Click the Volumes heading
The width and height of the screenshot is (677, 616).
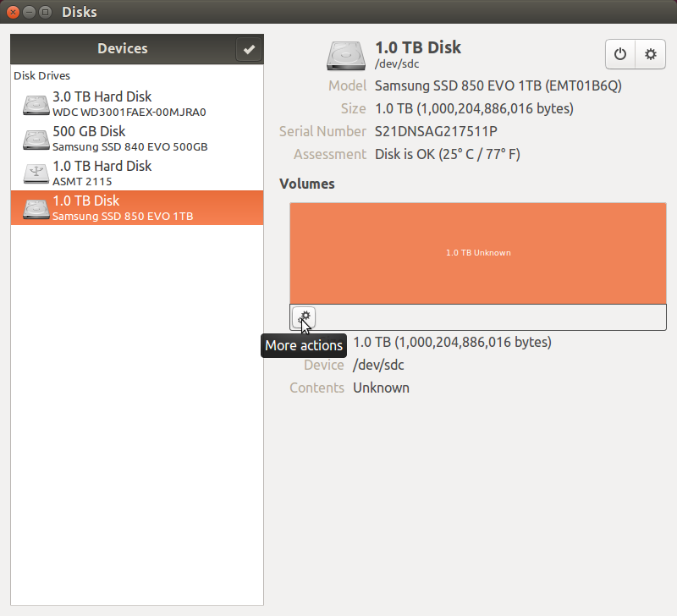click(x=307, y=184)
